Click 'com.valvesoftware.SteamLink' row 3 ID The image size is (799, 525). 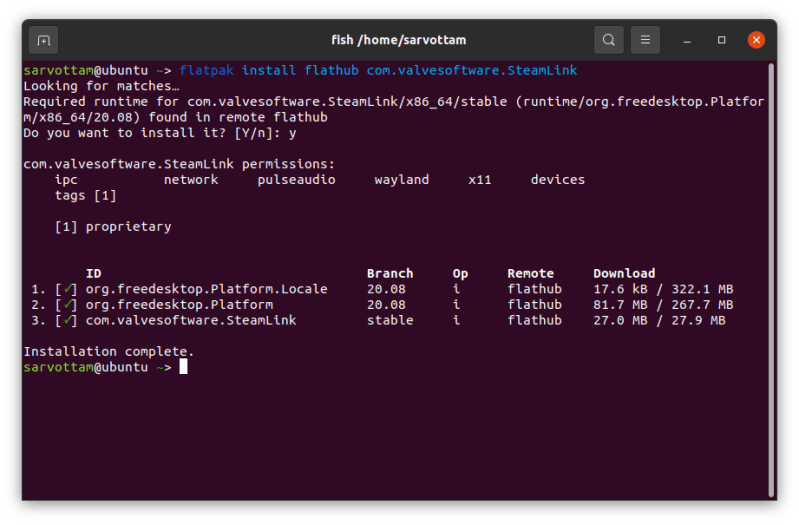click(191, 321)
